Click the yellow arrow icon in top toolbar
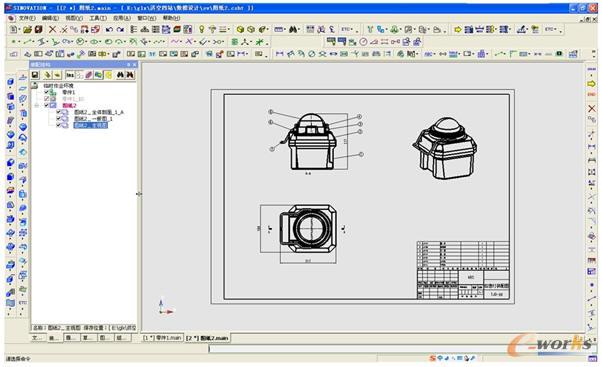 click(458, 29)
